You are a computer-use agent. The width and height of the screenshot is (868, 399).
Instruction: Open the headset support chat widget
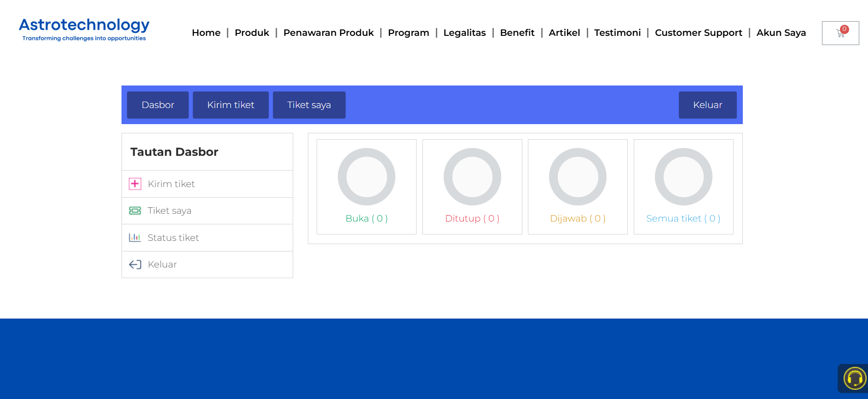[x=854, y=378]
